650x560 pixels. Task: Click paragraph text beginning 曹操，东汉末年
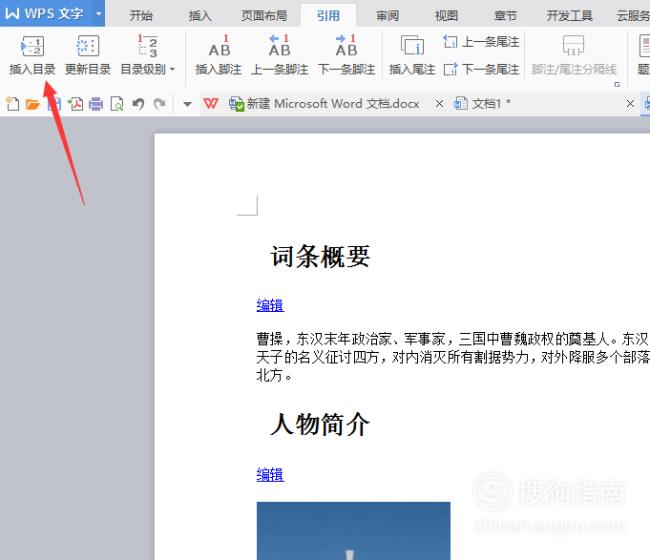pyautogui.click(x=453, y=357)
